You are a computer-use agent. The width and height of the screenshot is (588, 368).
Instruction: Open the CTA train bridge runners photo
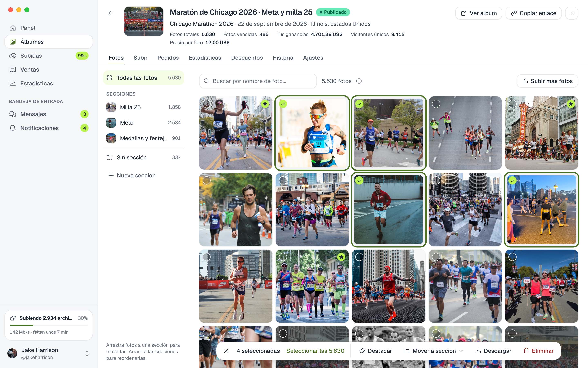[312, 210]
